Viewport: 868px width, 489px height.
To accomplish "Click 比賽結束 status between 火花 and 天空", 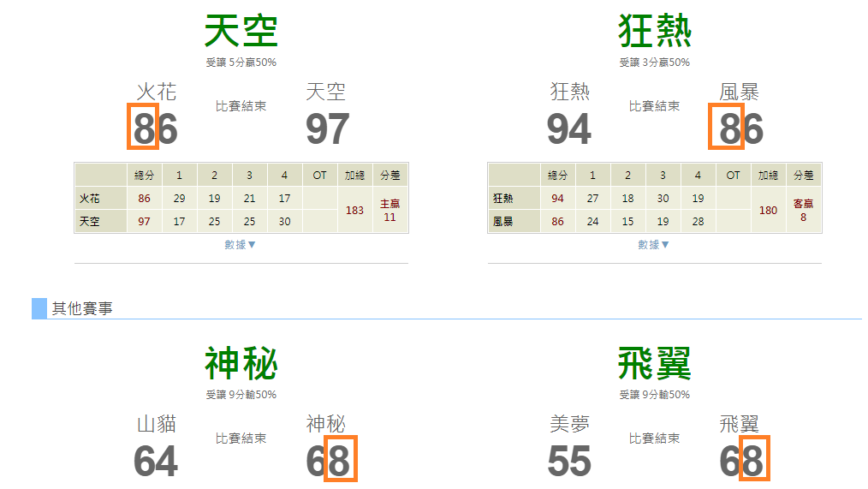I will point(241,106).
